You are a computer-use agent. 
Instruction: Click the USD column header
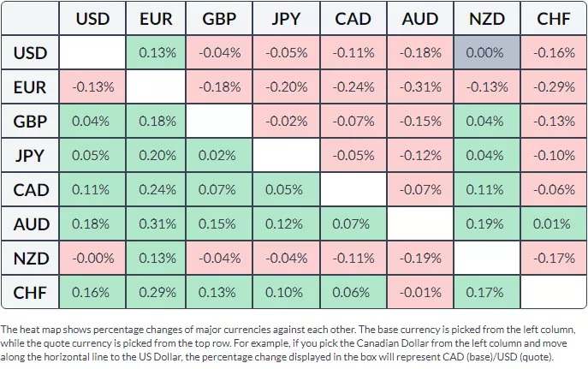(x=92, y=19)
